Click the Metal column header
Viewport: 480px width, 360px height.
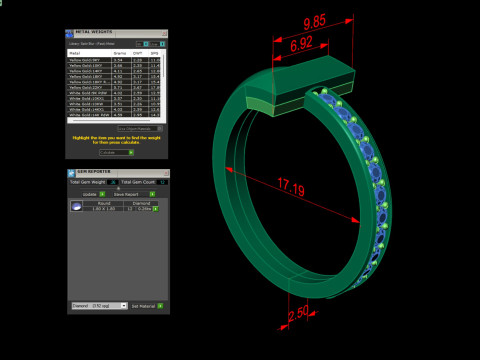(x=89, y=53)
